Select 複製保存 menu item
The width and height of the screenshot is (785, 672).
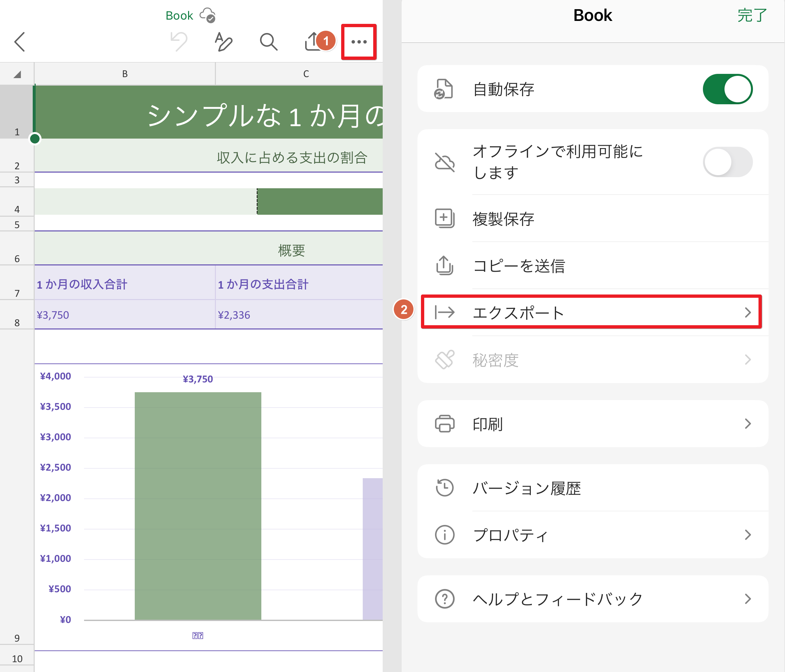point(593,218)
